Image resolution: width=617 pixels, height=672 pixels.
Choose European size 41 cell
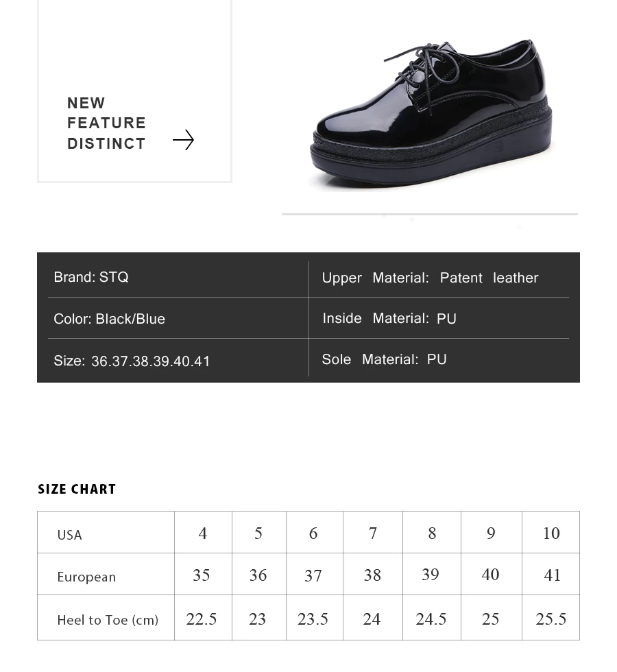pos(552,575)
